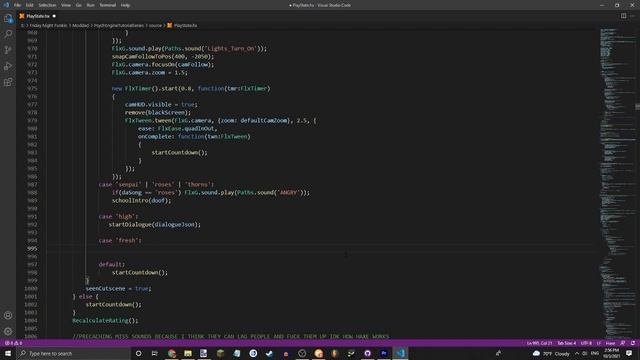Viewport: 640px width, 360px height.
Task: Open Task View on taskbar
Action: 155,353
